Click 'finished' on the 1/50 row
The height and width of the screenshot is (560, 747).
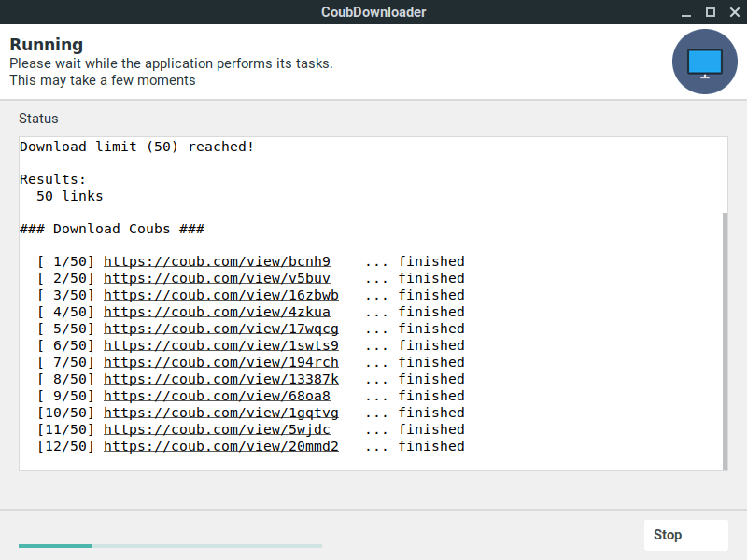(x=431, y=261)
